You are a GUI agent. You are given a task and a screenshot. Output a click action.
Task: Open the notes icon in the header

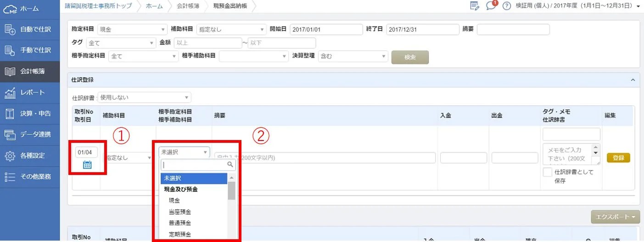(475, 6)
